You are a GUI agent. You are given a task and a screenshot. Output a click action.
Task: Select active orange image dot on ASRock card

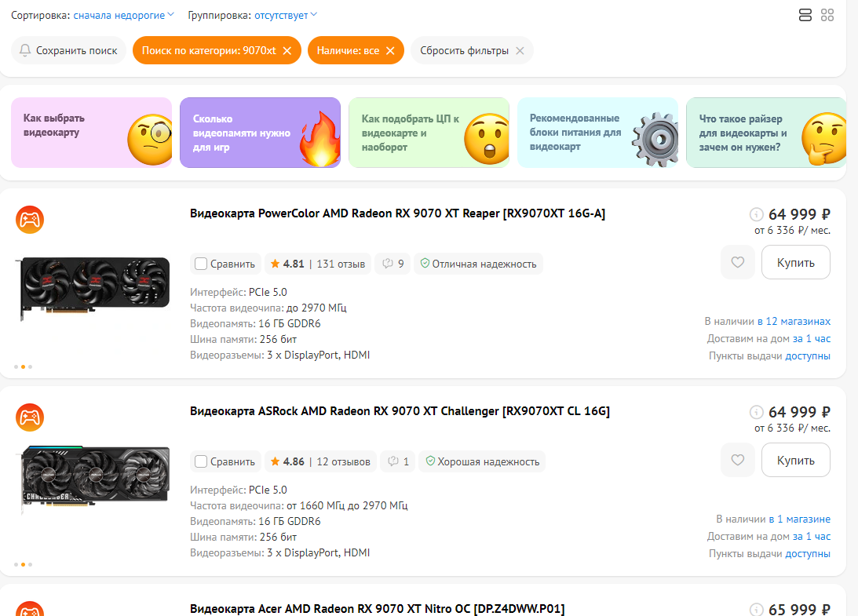pos(23,564)
